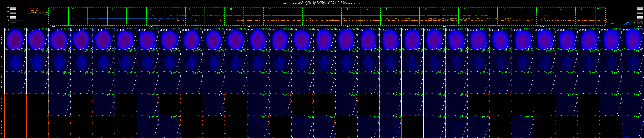Viewport: 644px width, 138px height.
Task: Open the 3.0-6.0 keV image starting 04:54:44
Action: tap(347, 39)
